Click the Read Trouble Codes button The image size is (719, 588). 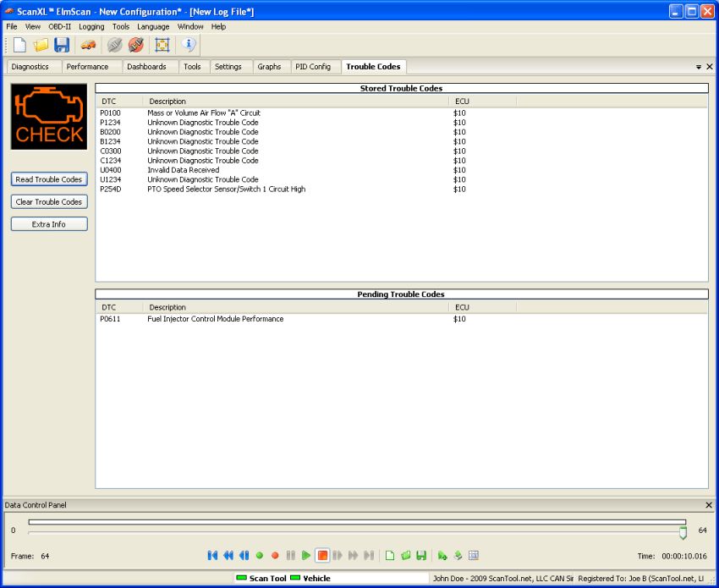coord(48,179)
